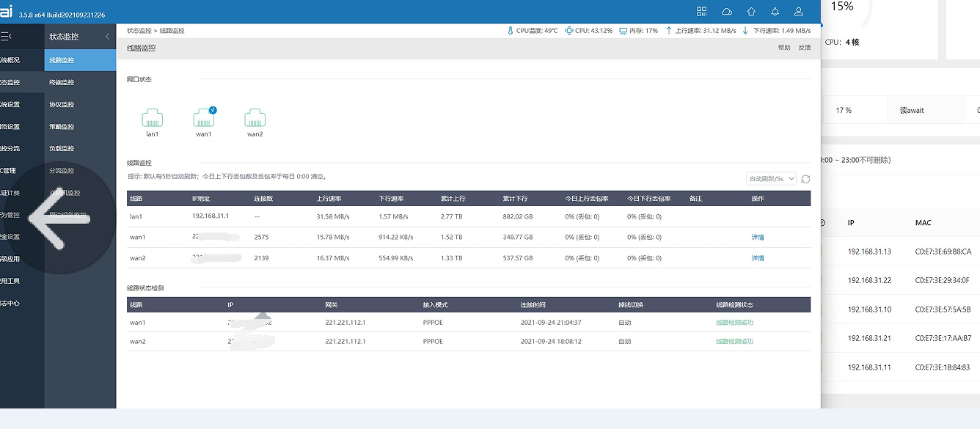Open 详情 for the wan1 row
The width and height of the screenshot is (980, 429).
coord(758,238)
